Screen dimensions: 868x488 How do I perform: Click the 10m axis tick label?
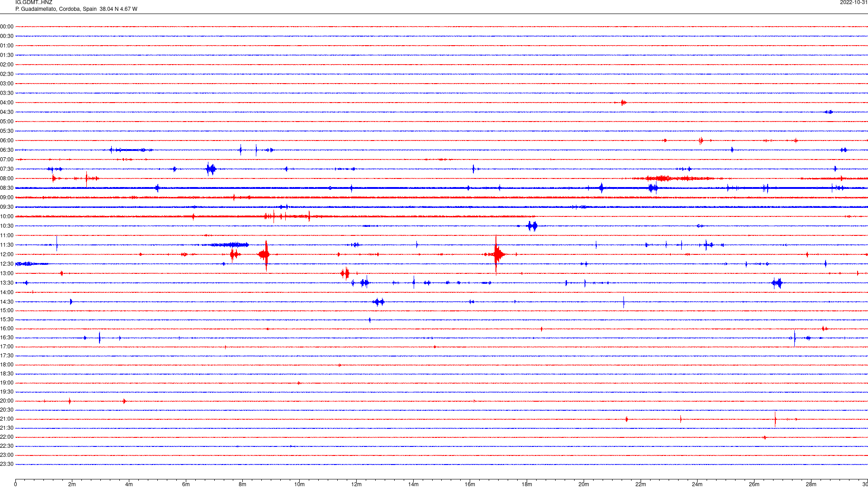(x=299, y=484)
